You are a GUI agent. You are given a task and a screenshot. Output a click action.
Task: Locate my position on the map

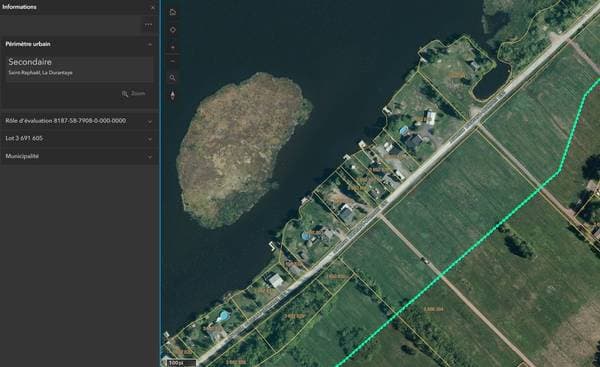(x=173, y=30)
